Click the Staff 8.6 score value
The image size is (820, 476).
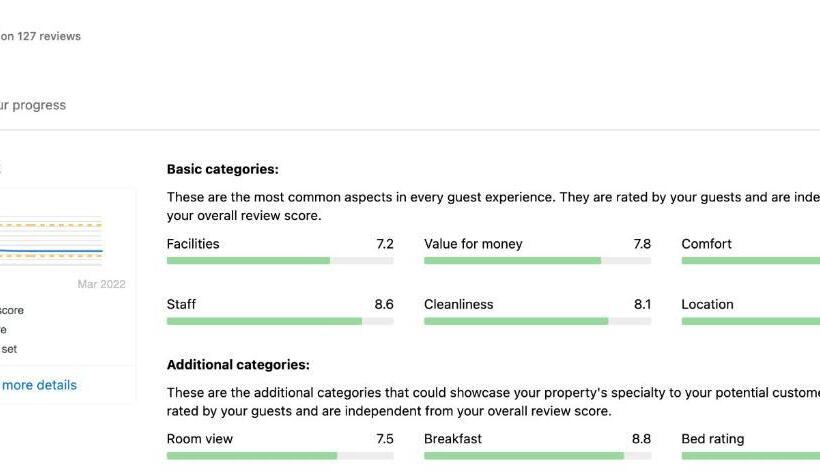tap(384, 305)
